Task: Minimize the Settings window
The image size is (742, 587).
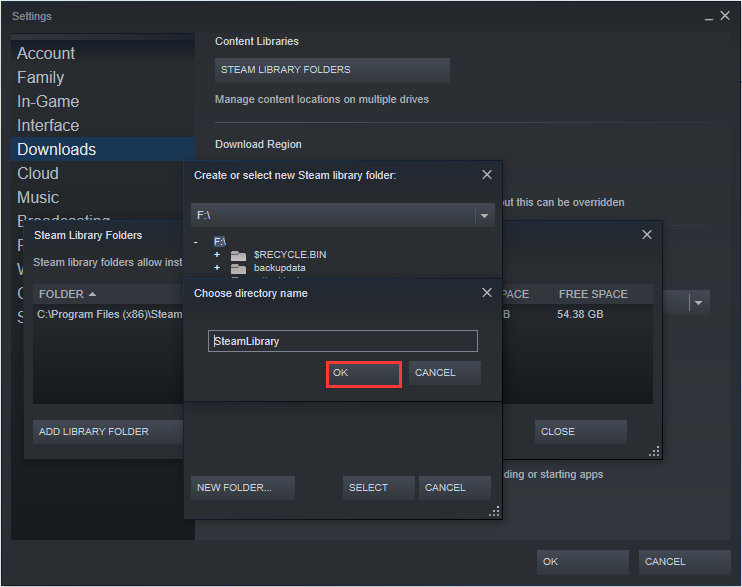Action: coord(708,17)
